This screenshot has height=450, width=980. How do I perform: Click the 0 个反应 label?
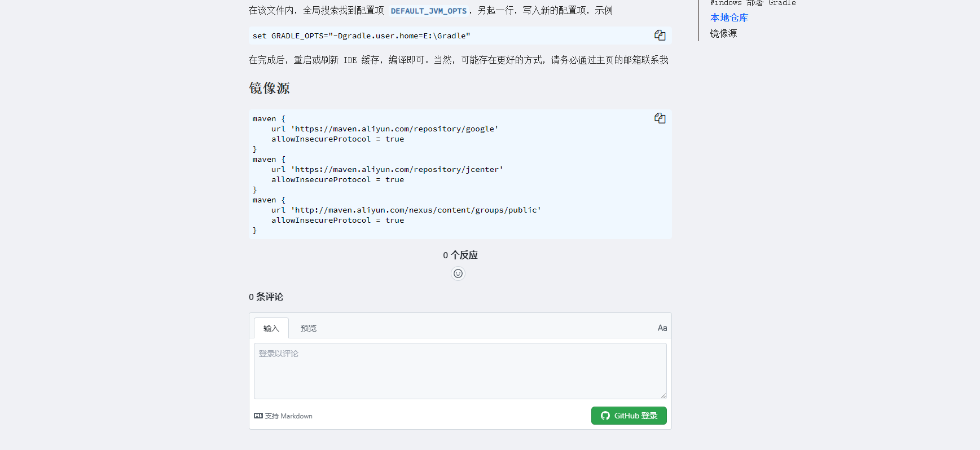[x=460, y=255]
